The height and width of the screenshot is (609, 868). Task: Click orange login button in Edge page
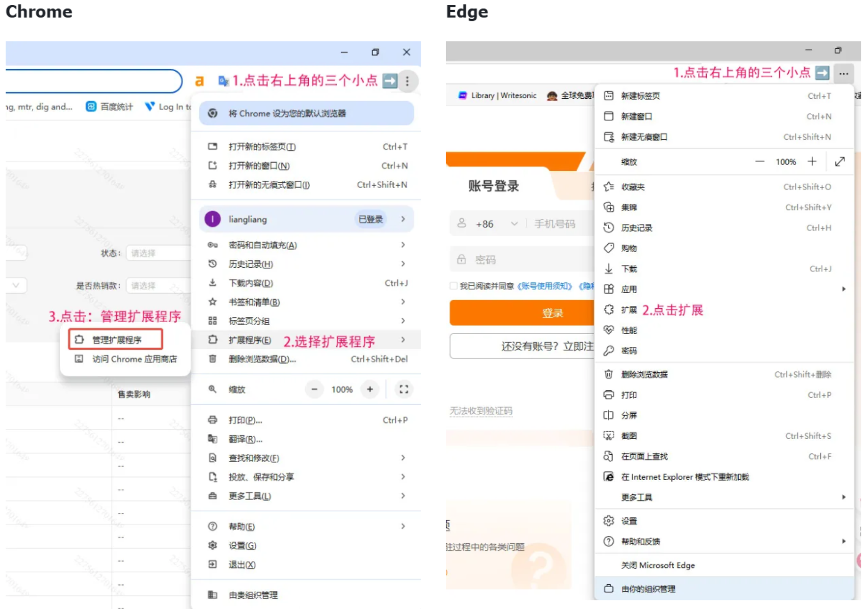522,313
